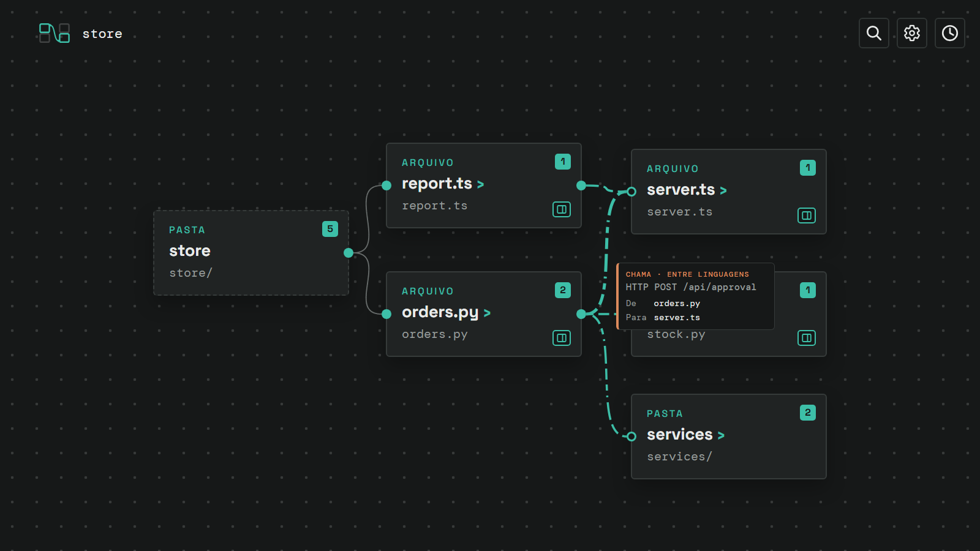This screenshot has width=980, height=551.
Task: Select the orders.py node title
Action: pos(440,313)
